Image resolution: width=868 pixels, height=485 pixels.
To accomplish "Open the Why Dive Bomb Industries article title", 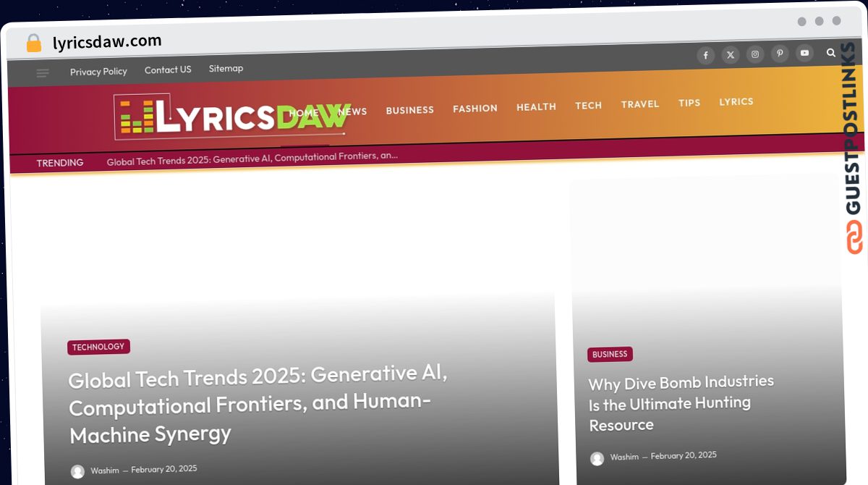I will 681,403.
